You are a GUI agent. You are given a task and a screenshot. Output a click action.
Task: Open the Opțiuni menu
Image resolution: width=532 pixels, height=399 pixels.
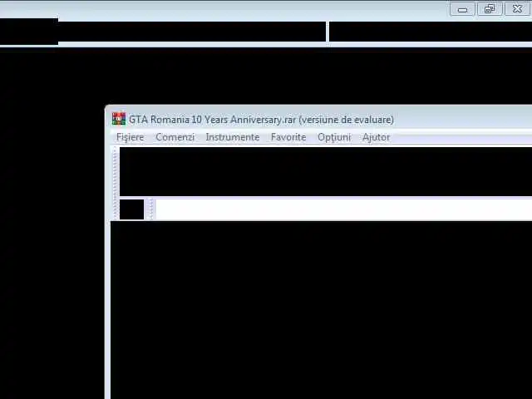(334, 137)
